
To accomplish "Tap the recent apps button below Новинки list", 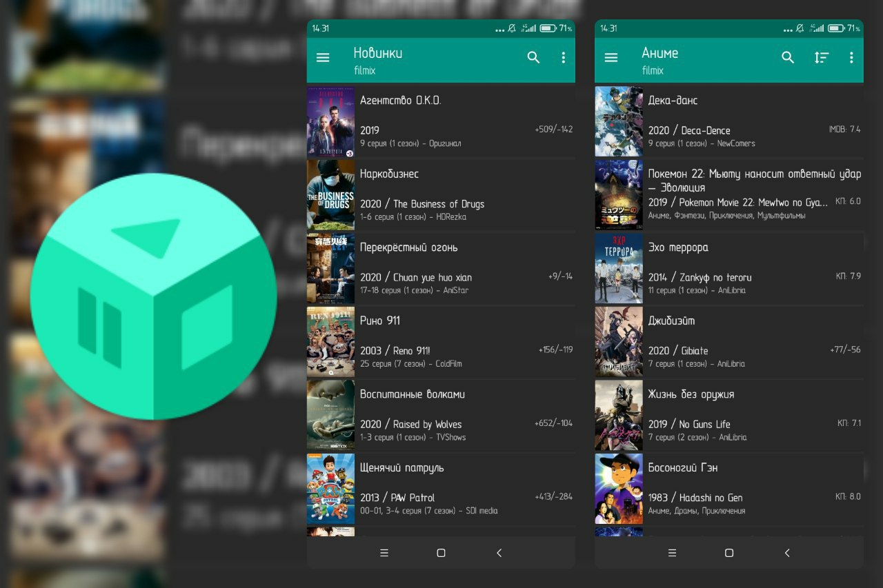I will pyautogui.click(x=385, y=553).
